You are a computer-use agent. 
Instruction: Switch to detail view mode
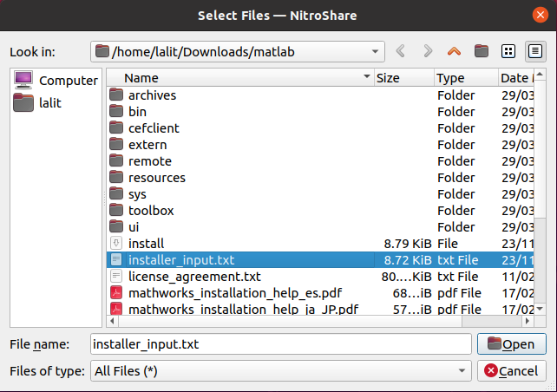[535, 51]
